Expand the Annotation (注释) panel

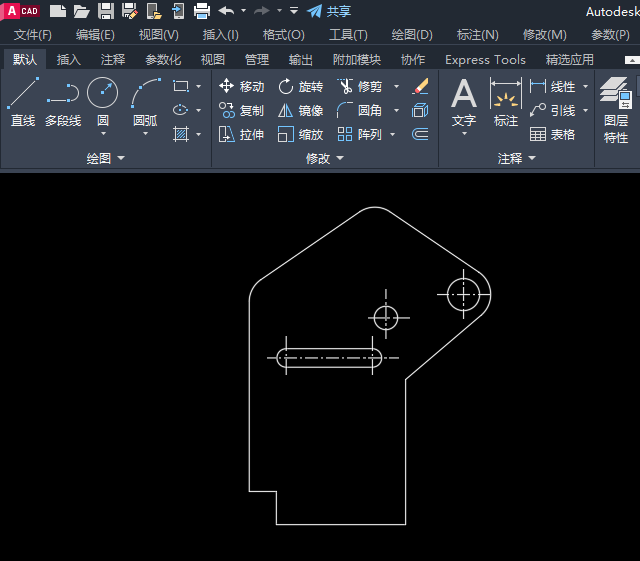point(516,158)
